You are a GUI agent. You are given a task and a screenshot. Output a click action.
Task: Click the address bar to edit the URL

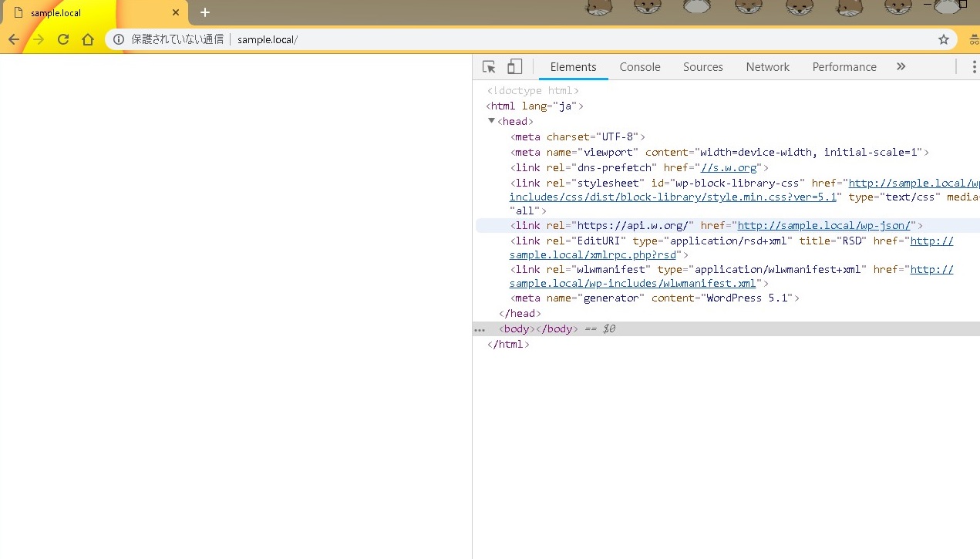(386, 39)
